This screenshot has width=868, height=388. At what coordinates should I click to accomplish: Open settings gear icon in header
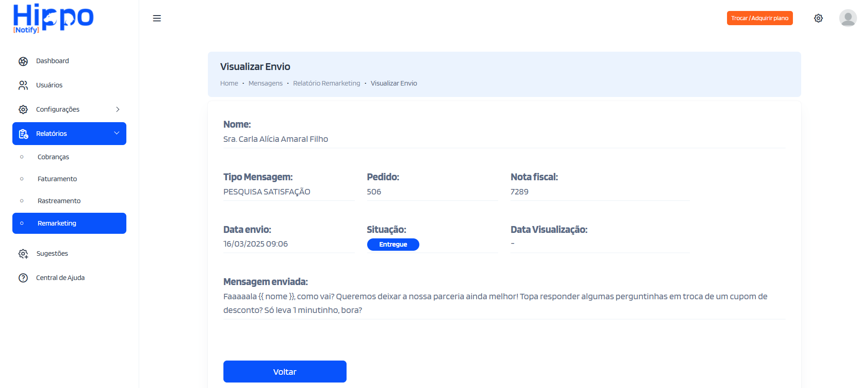click(818, 18)
